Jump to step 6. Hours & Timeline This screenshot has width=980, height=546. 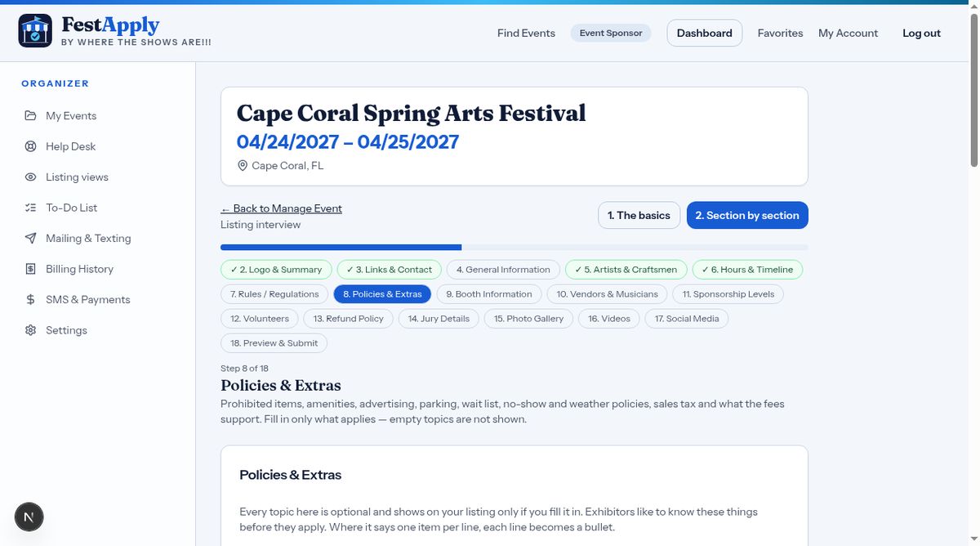747,270
